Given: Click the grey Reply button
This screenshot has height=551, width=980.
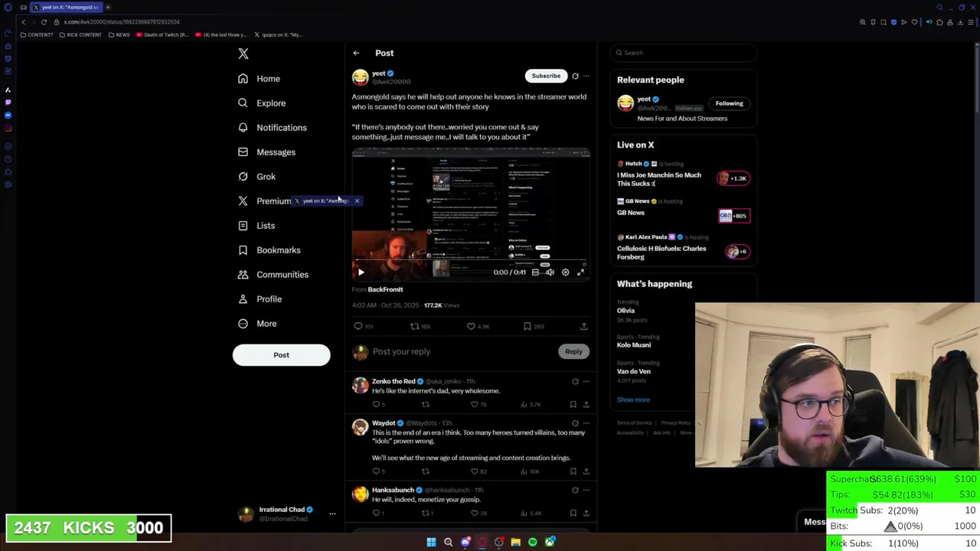Looking at the screenshot, I should [x=573, y=351].
